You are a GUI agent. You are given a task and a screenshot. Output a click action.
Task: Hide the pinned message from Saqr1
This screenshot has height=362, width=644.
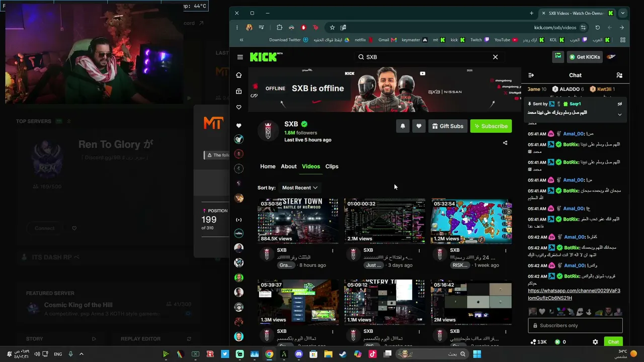tap(620, 104)
